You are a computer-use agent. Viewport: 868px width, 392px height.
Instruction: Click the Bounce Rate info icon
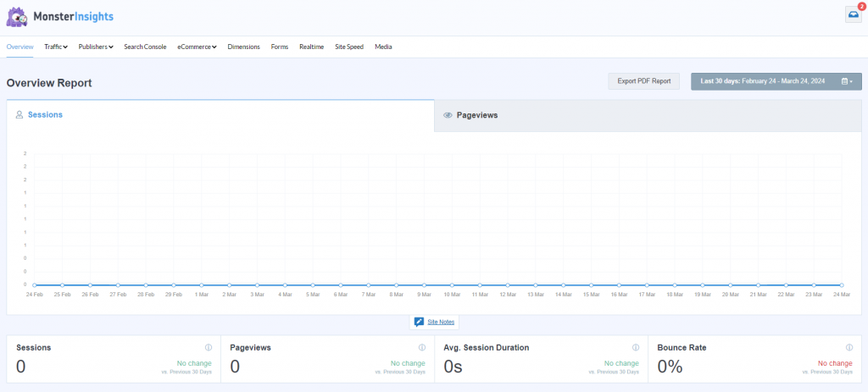click(x=849, y=347)
